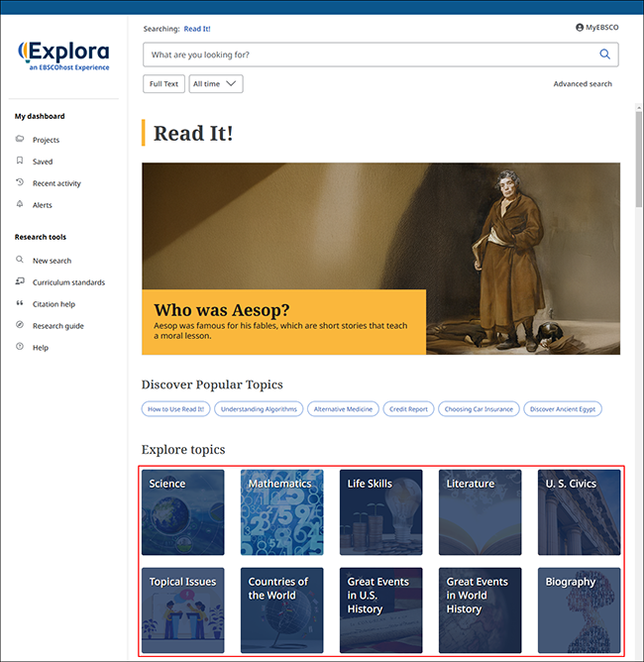Click the Recent activity clock icon
The width and height of the screenshot is (644, 662).
click(20, 182)
